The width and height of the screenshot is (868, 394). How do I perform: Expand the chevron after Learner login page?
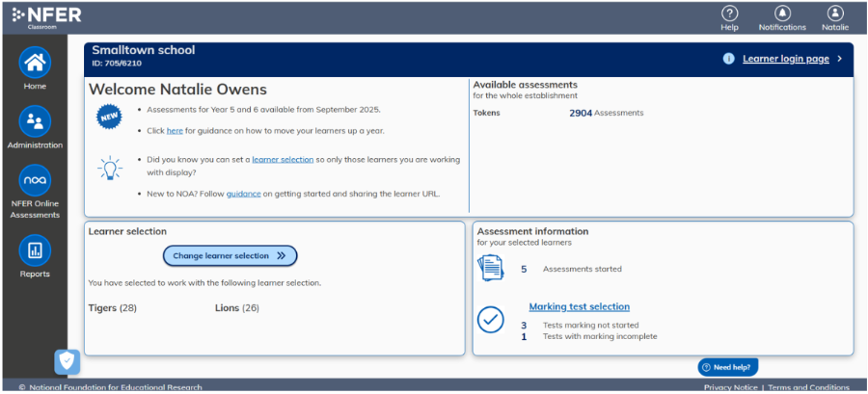coord(840,59)
